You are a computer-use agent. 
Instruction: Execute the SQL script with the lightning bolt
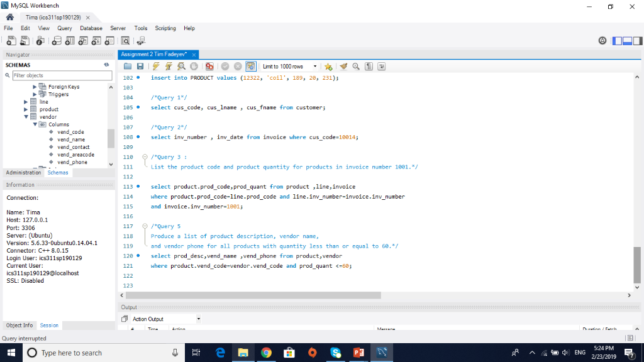tap(155, 66)
